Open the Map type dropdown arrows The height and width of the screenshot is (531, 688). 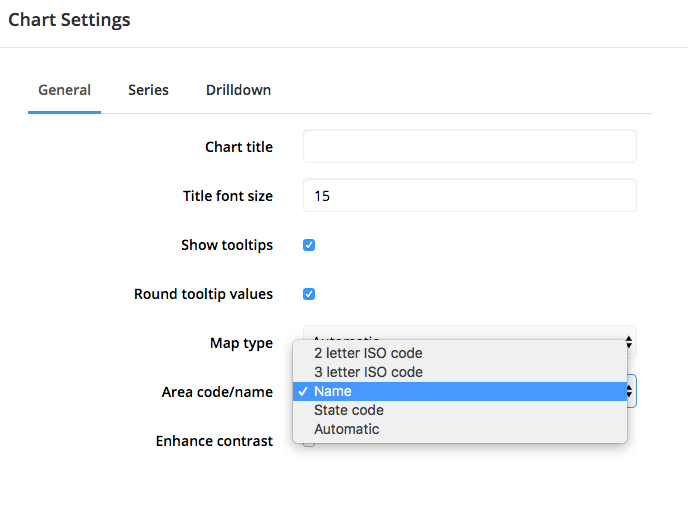(x=629, y=342)
